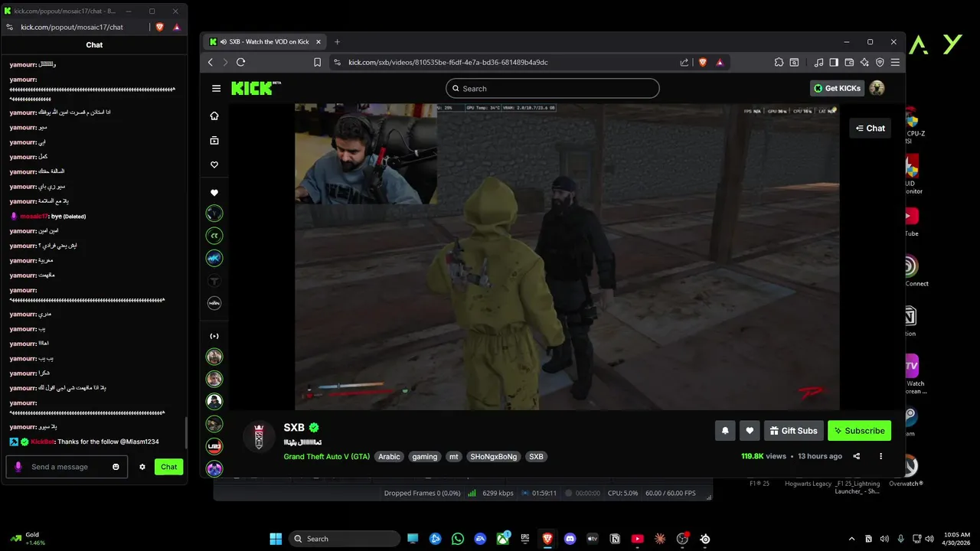This screenshot has height=551, width=980.
Task: Open Brave Wallet icon in toolbar
Action: 848,63
